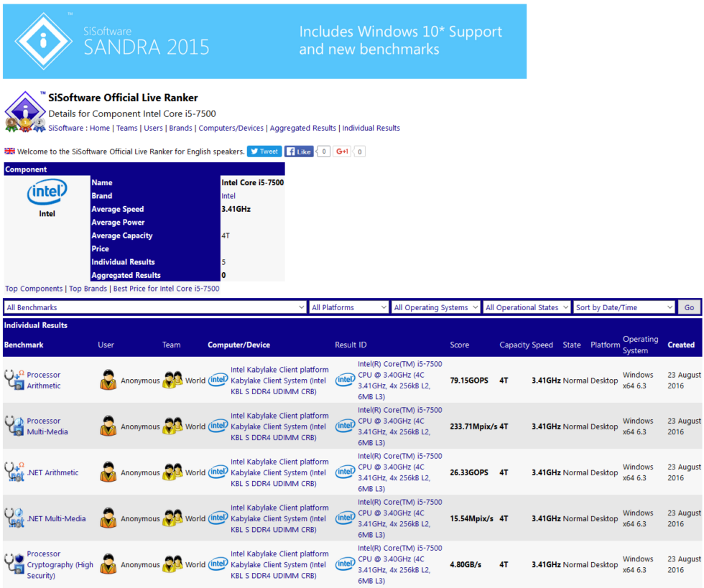Open the Top Components link

34,289
